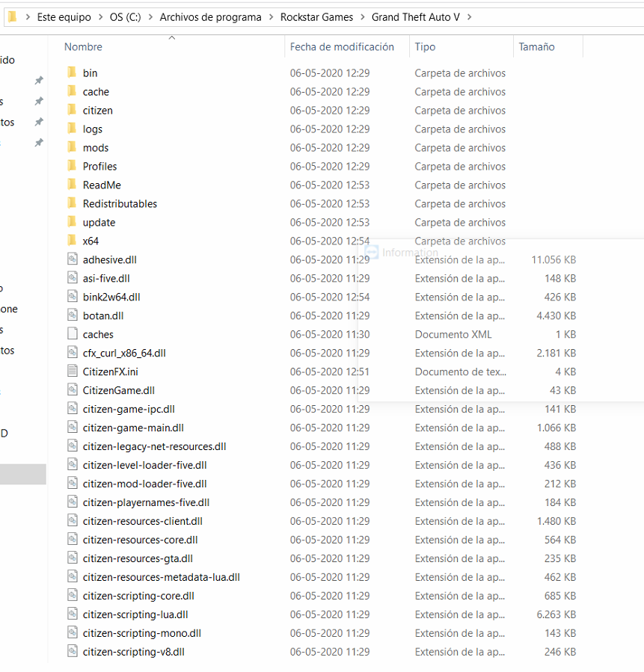Click the Profiles folder icon
The width and height of the screenshot is (644, 672).
[x=72, y=166]
